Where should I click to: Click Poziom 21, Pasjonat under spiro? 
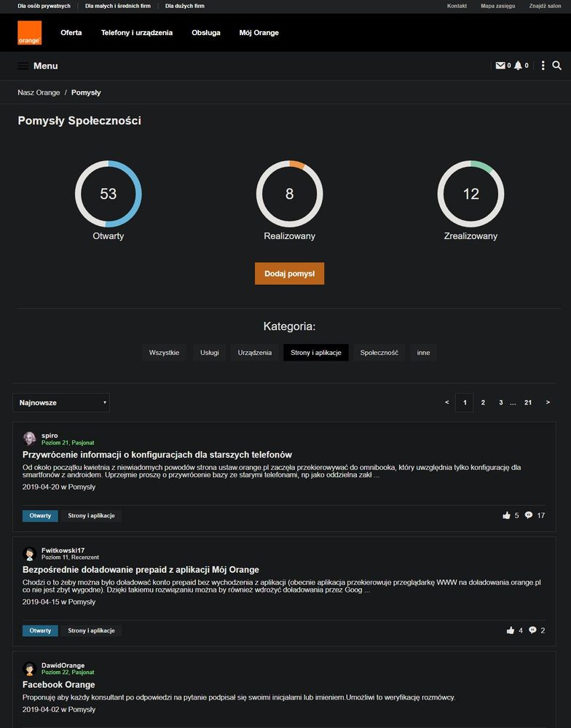[x=68, y=443]
